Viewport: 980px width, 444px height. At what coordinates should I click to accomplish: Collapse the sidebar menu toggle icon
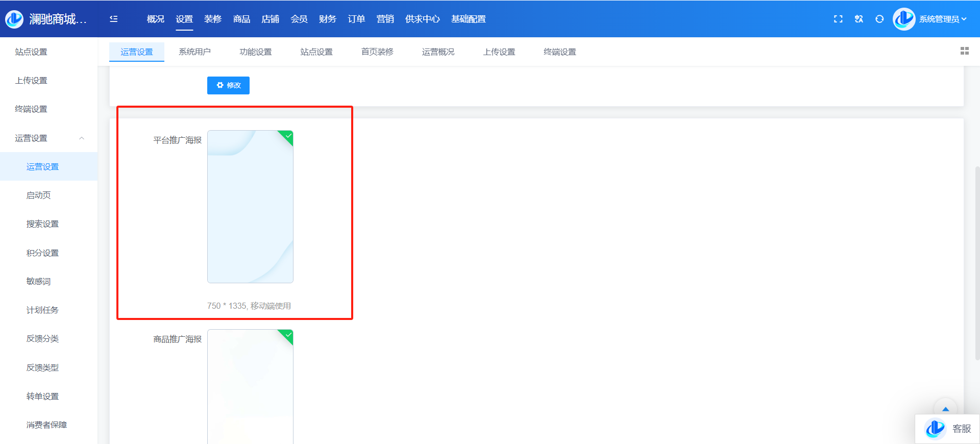(x=114, y=19)
